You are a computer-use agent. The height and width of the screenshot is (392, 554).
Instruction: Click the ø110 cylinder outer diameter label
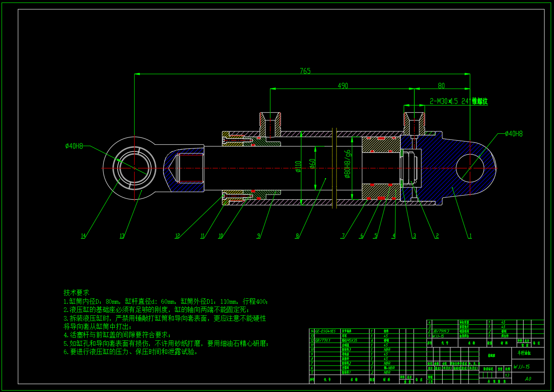click(x=298, y=166)
